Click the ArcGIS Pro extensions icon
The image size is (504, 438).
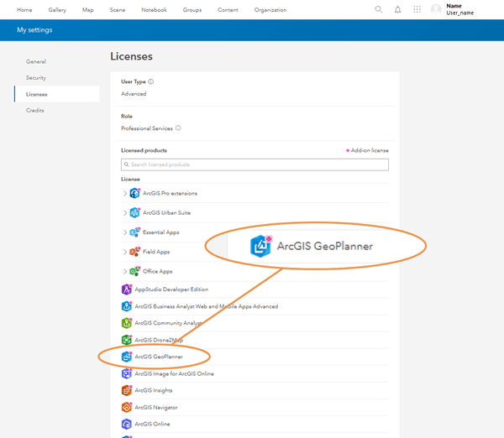(x=134, y=193)
